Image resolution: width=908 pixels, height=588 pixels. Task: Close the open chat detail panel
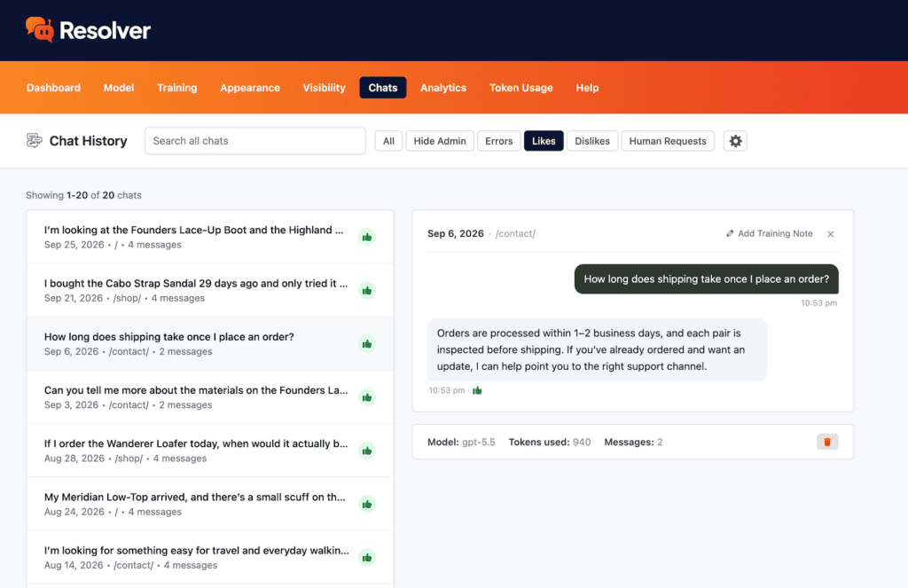pos(830,234)
